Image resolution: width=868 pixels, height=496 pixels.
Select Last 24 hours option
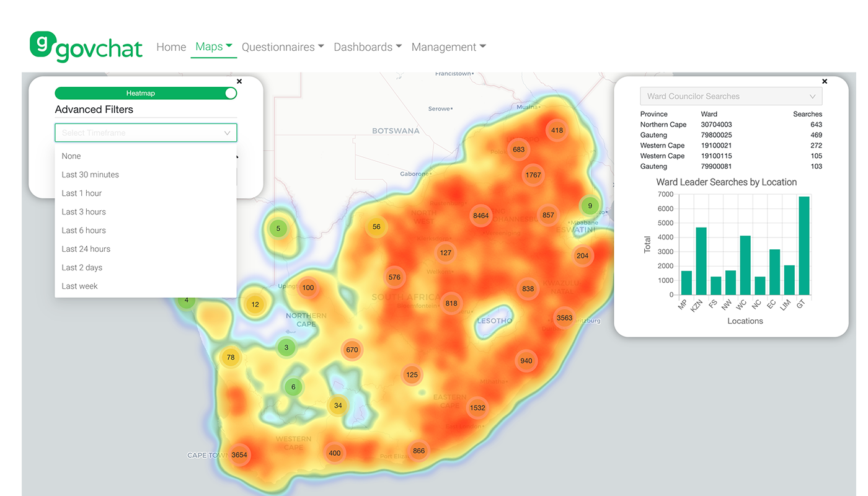click(x=146, y=249)
